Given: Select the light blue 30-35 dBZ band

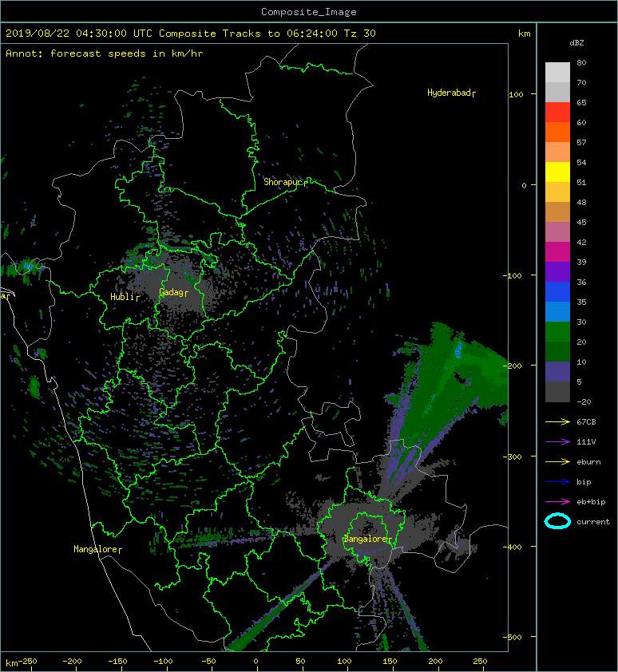Looking at the screenshot, I should tap(557, 311).
